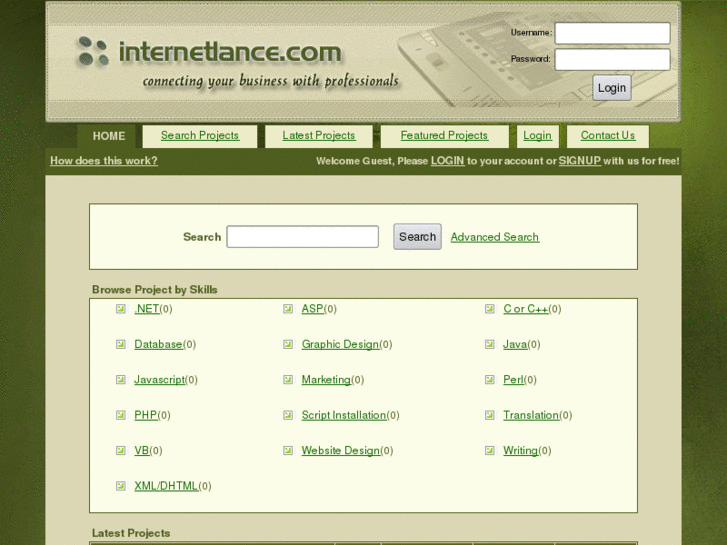
Task: Click the arrow icon beside Website Design
Action: (288, 450)
